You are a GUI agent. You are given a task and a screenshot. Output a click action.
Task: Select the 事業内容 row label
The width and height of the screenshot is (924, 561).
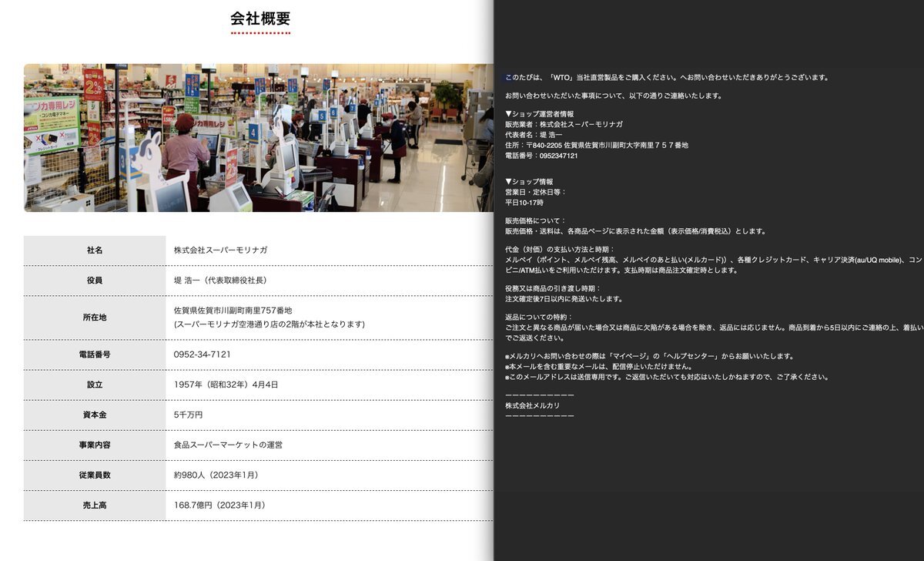[95, 445]
